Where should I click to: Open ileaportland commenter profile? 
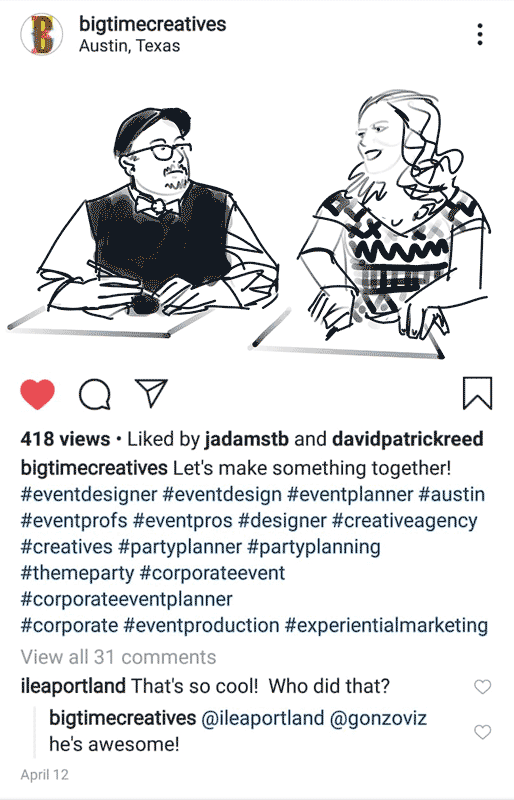coord(73,686)
